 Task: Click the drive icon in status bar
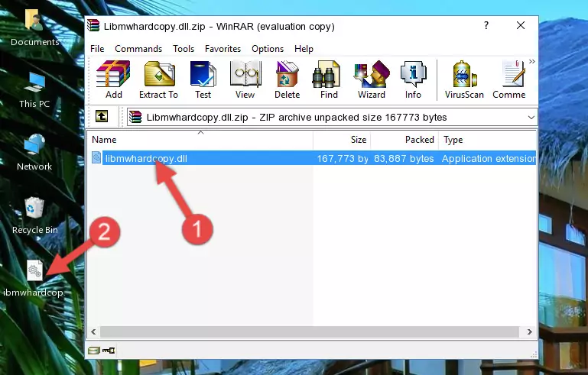point(94,351)
